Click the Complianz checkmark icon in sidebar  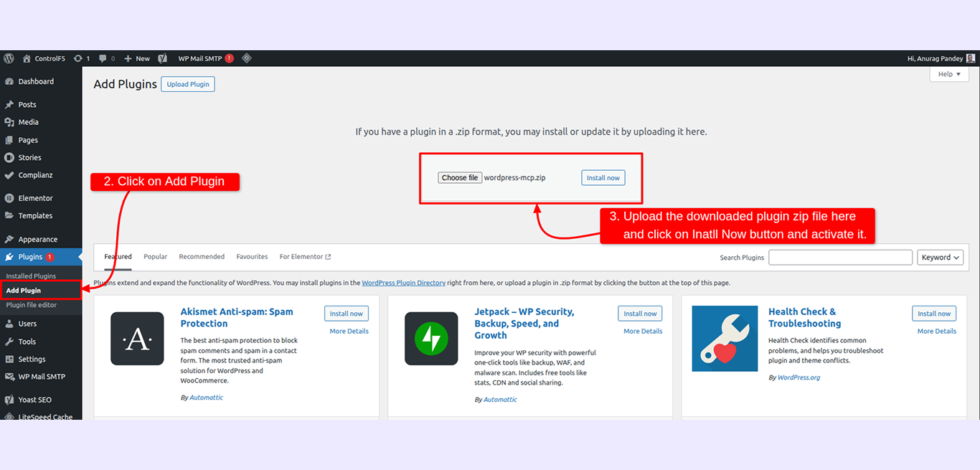(9, 174)
